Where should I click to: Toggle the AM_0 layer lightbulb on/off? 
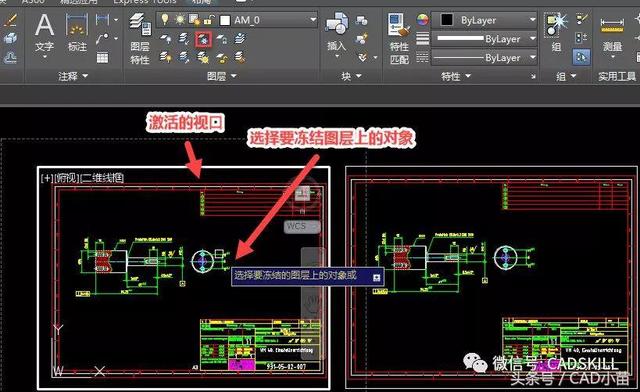pyautogui.click(x=164, y=19)
